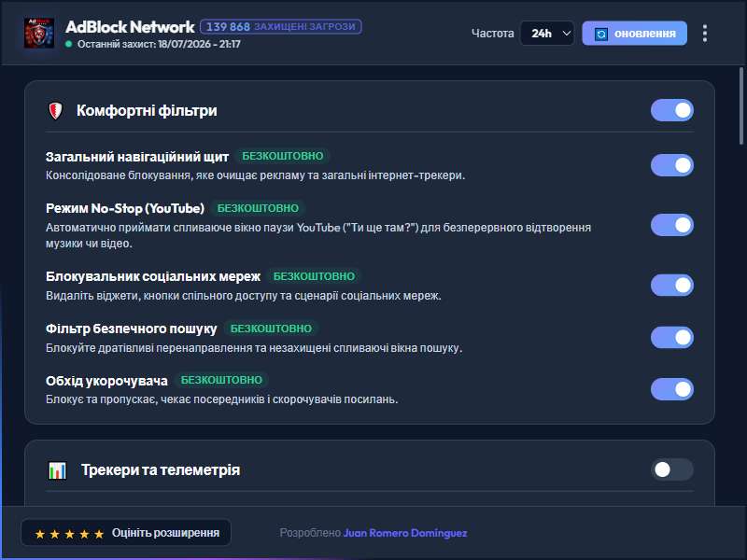The height and width of the screenshot is (560, 747).
Task: Click the БЕЗКОШТОВНО badge beside Блокувальник соціальних мереж
Action: coord(314,276)
